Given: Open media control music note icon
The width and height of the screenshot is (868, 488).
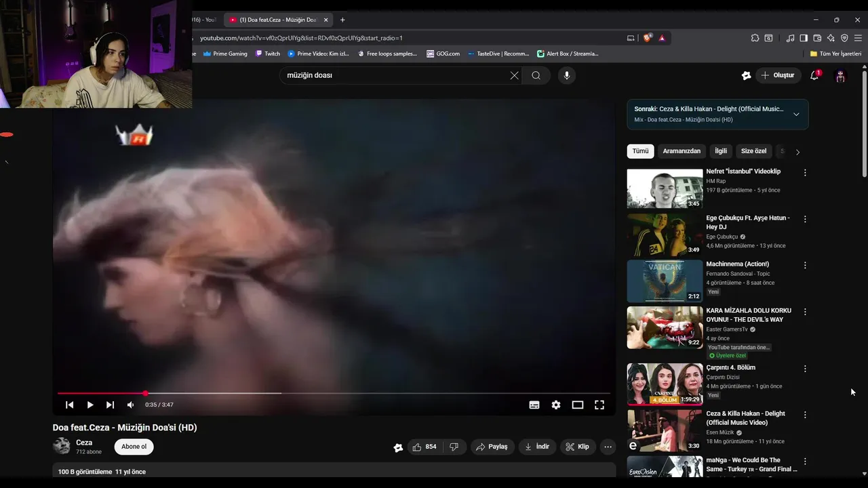Looking at the screenshot, I should tap(790, 38).
